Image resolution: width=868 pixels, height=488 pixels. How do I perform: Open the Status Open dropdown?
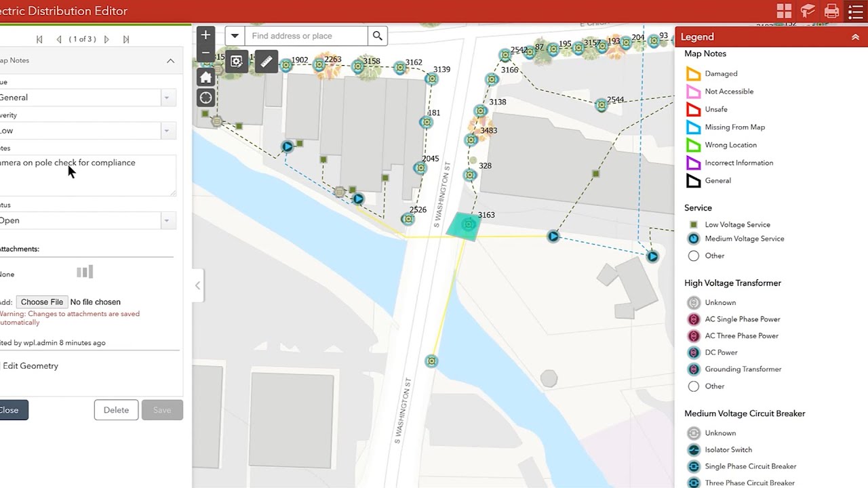[x=166, y=220]
